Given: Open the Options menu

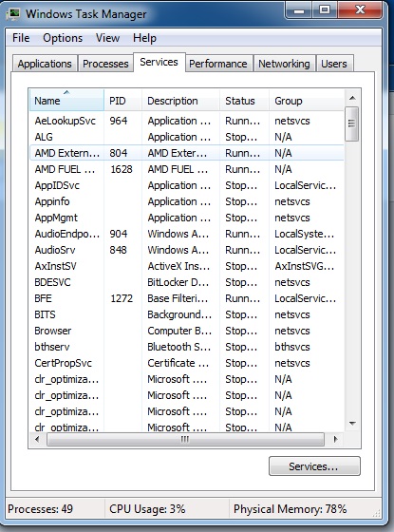Looking at the screenshot, I should 63,38.
